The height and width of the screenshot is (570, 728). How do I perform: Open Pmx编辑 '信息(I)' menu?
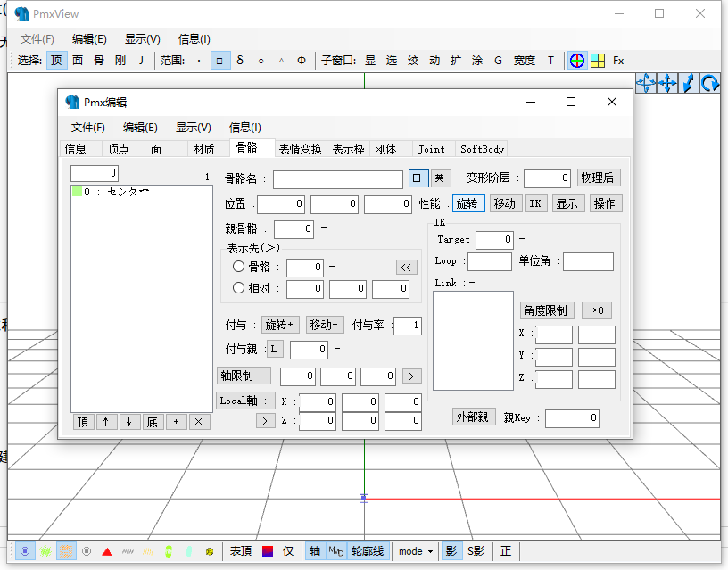click(x=245, y=128)
